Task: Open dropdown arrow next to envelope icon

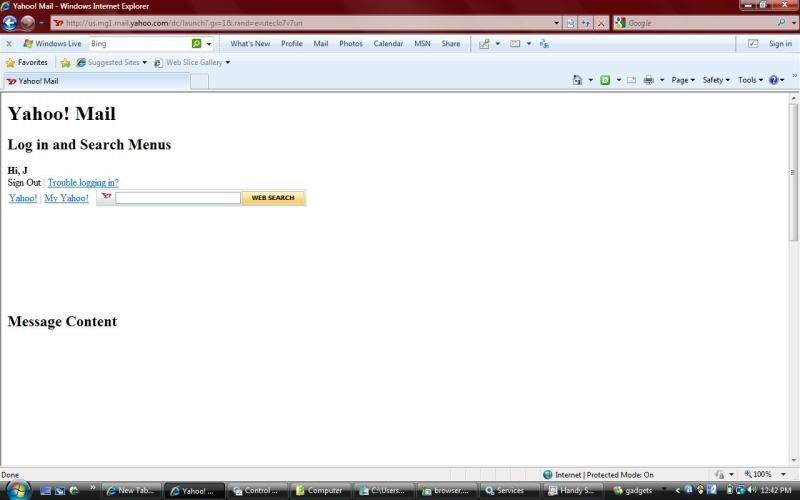Action: pyautogui.click(x=529, y=44)
